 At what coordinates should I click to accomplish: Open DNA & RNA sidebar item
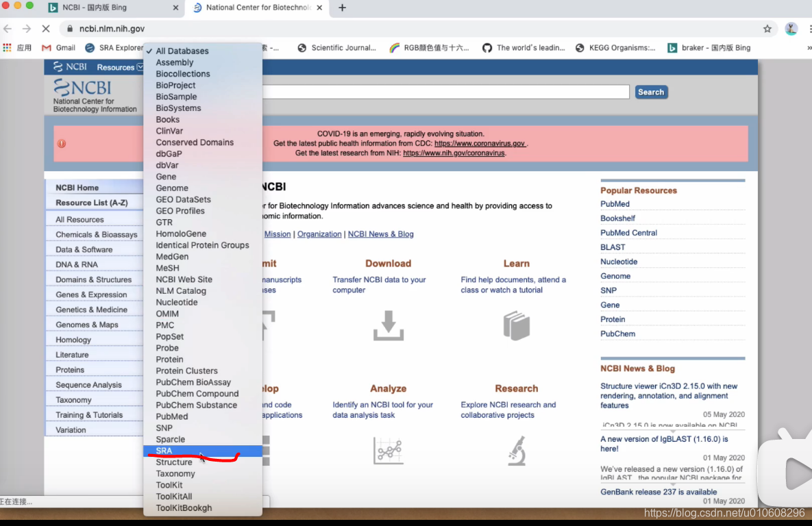[77, 264]
